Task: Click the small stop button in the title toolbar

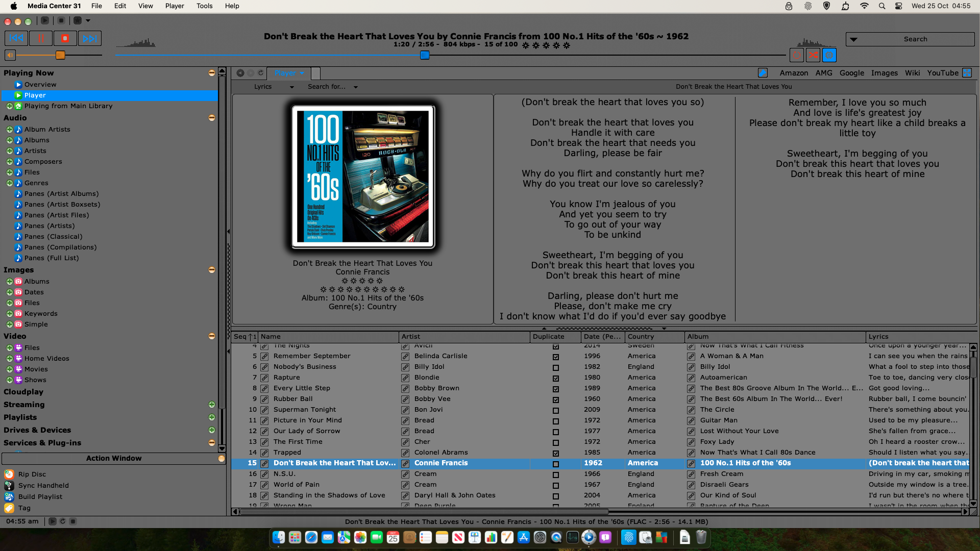Action: [x=61, y=20]
